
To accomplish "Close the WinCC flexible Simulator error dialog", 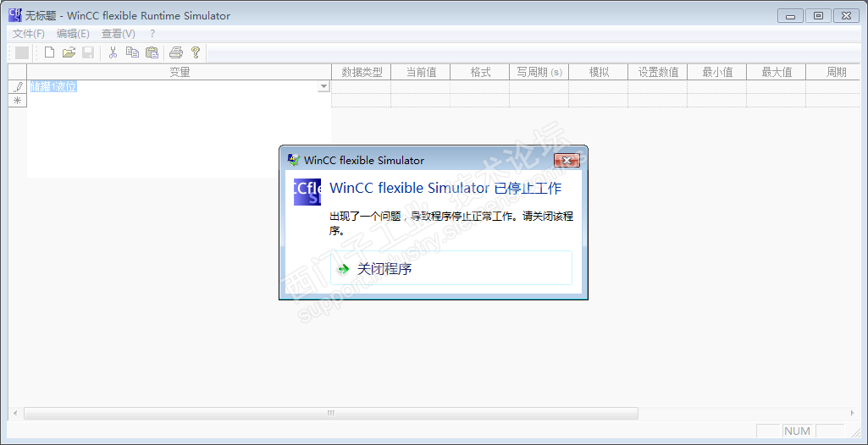I will (x=567, y=160).
